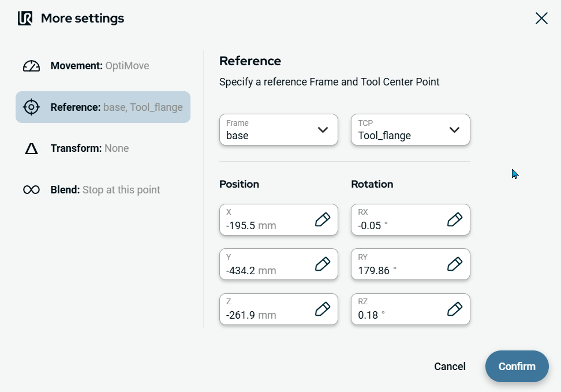This screenshot has width=561, height=392.
Task: Click the Universal Robots logo icon
Action: point(25,18)
